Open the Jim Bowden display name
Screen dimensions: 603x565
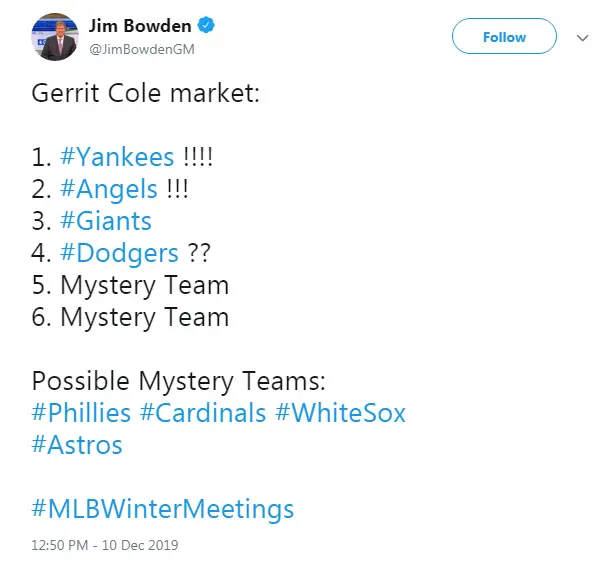pyautogui.click(x=139, y=26)
